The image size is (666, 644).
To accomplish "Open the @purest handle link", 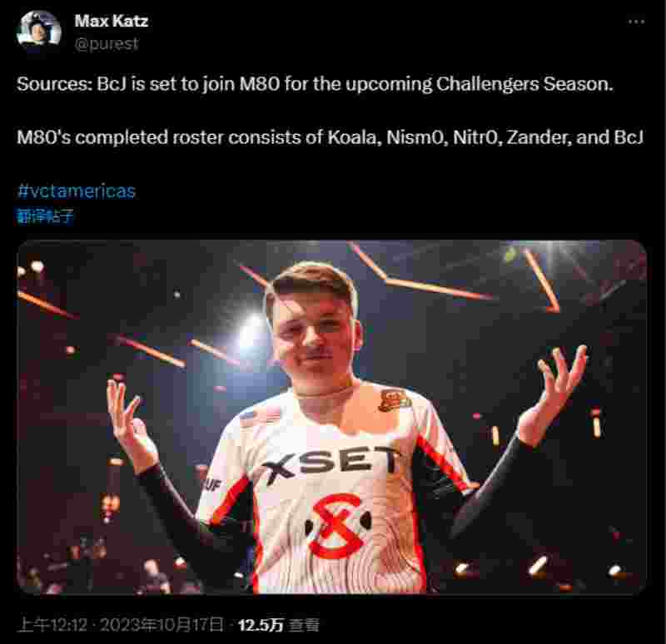I will pos(107,44).
